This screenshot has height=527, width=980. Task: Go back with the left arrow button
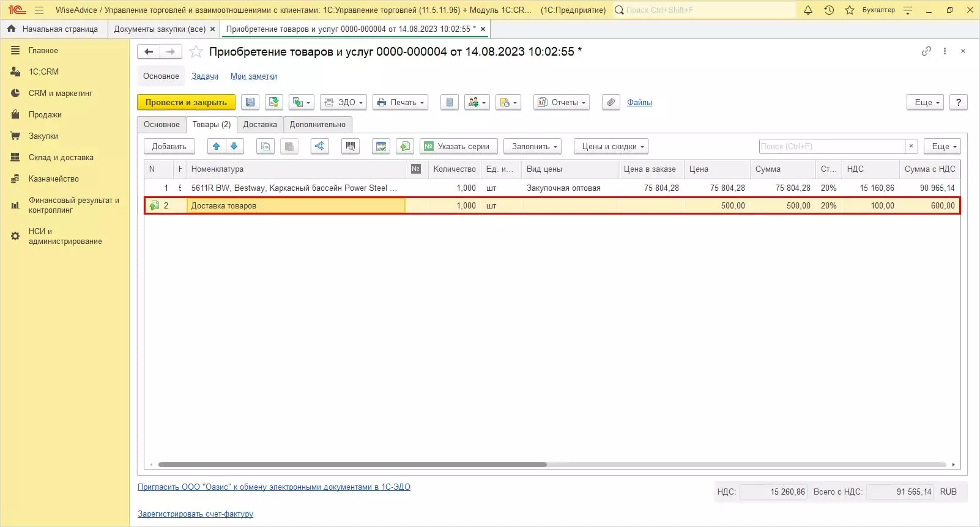pyautogui.click(x=149, y=51)
